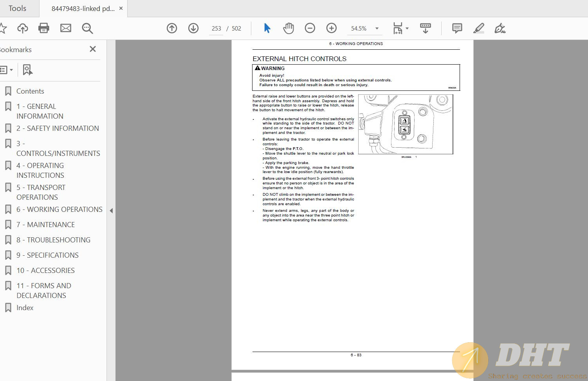Image resolution: width=588 pixels, height=381 pixels.
Task: Add a comment sticky note
Action: tap(457, 28)
